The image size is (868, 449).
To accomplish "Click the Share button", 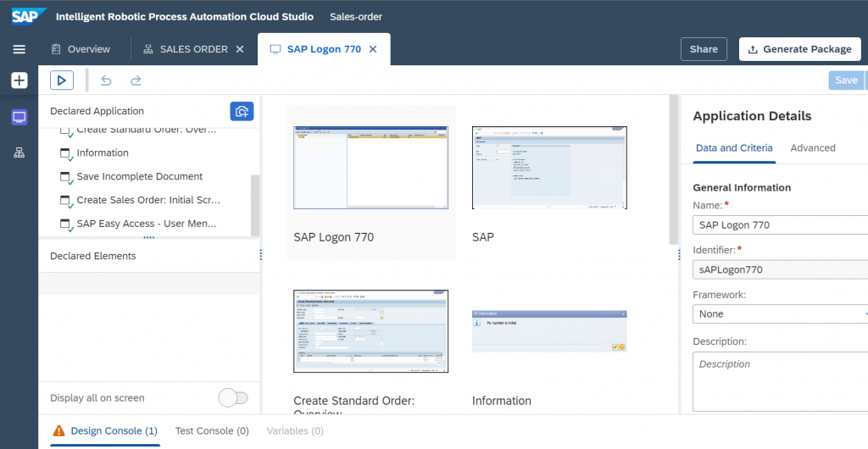I will 704,49.
